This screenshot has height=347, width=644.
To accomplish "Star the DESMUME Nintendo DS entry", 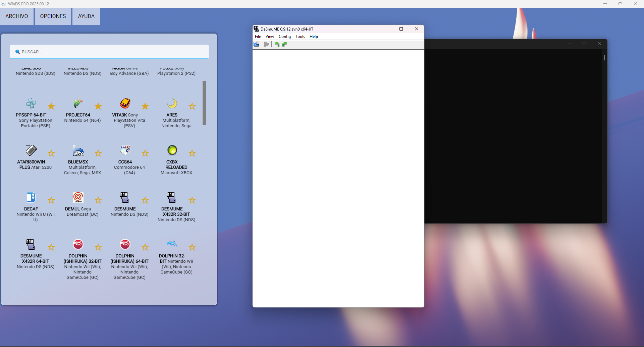I will coord(145,200).
